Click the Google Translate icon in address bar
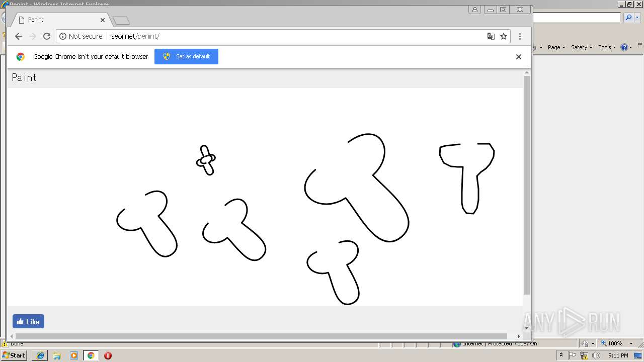The image size is (644, 362). tap(491, 36)
